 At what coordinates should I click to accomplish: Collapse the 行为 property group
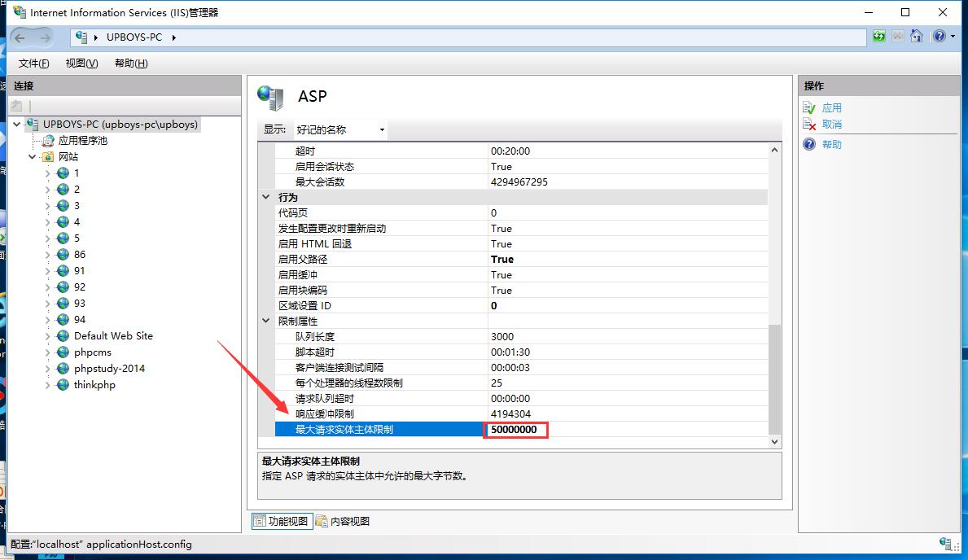point(266,197)
